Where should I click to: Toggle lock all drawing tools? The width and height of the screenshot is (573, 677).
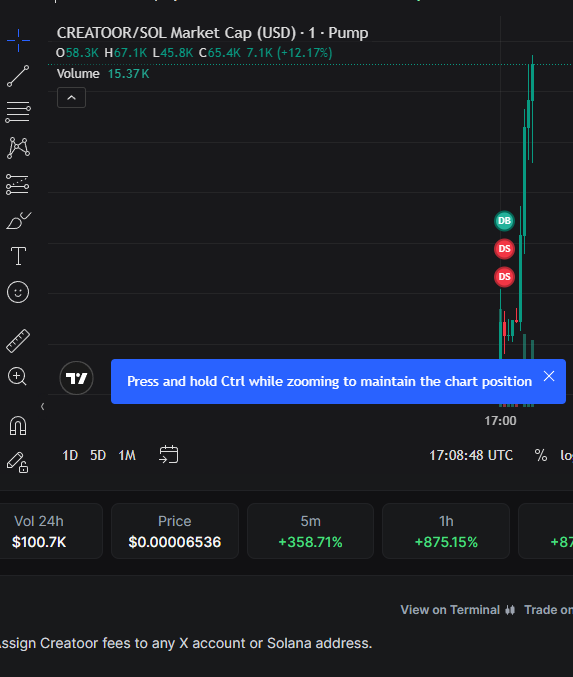tap(18, 462)
